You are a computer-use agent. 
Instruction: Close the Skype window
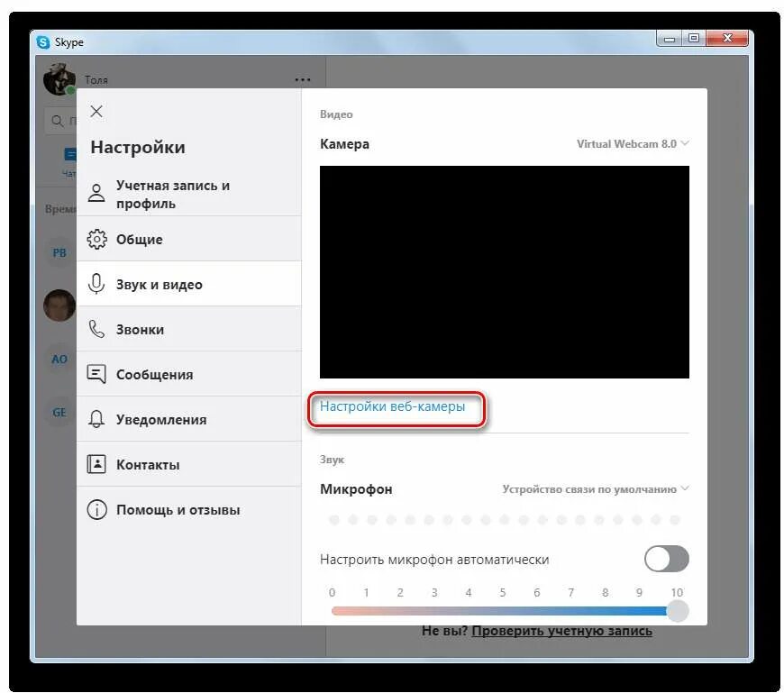coord(727,39)
